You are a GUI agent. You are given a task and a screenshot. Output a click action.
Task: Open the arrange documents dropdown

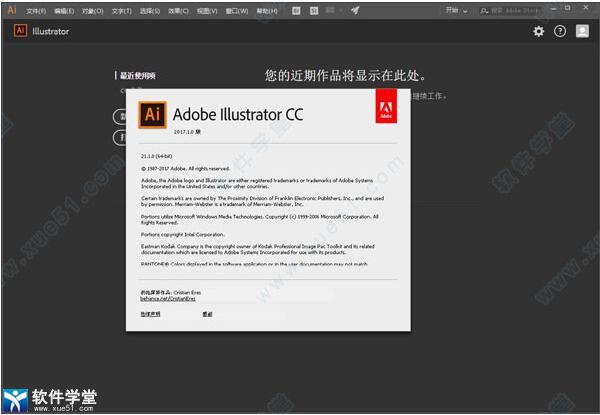[333, 11]
